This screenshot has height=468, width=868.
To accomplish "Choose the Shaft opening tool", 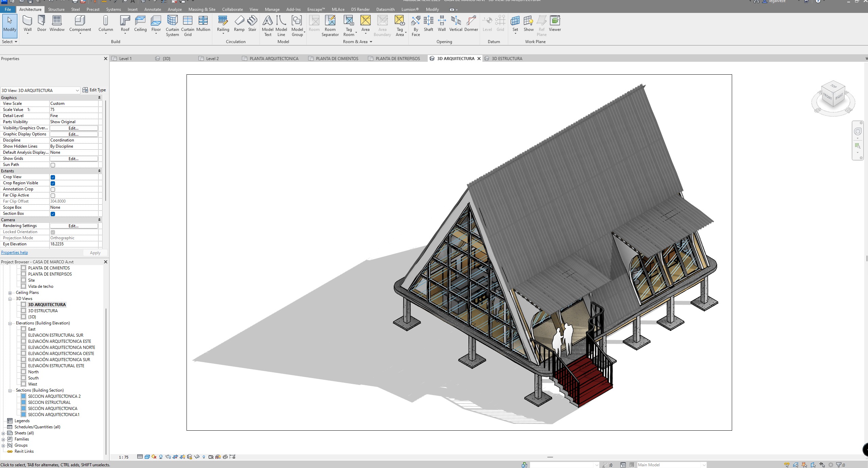I will pos(428,24).
